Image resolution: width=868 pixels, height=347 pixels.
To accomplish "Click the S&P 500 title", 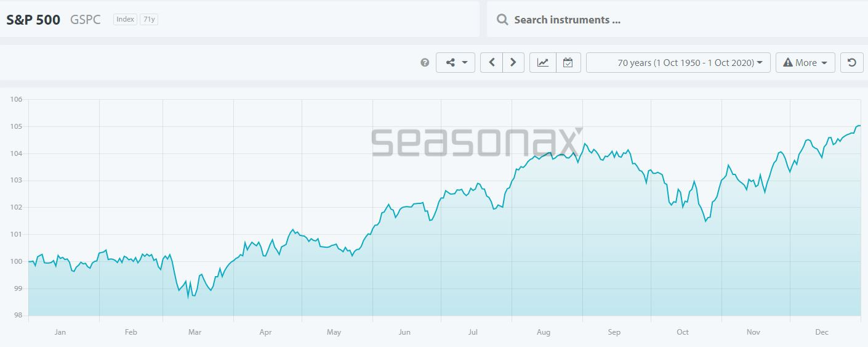I will tap(33, 20).
